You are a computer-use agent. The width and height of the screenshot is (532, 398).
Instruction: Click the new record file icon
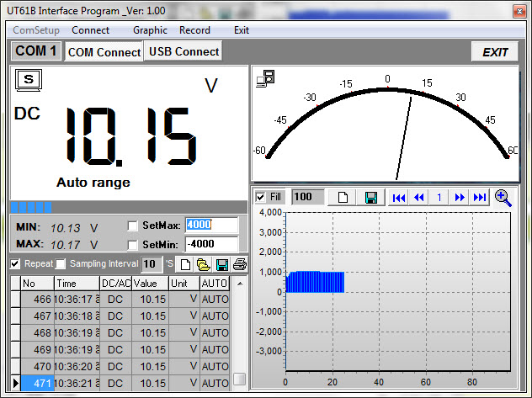click(x=185, y=264)
